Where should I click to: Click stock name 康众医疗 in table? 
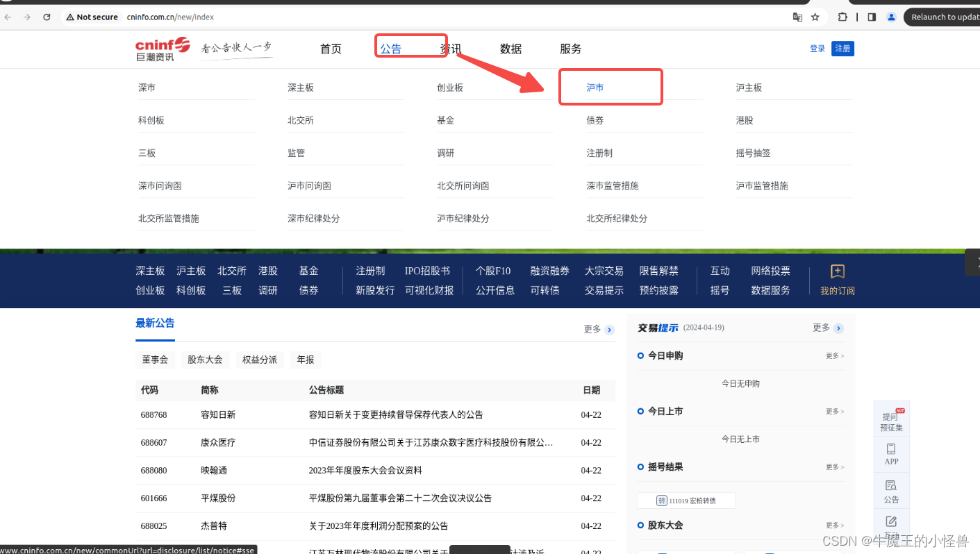coord(218,442)
